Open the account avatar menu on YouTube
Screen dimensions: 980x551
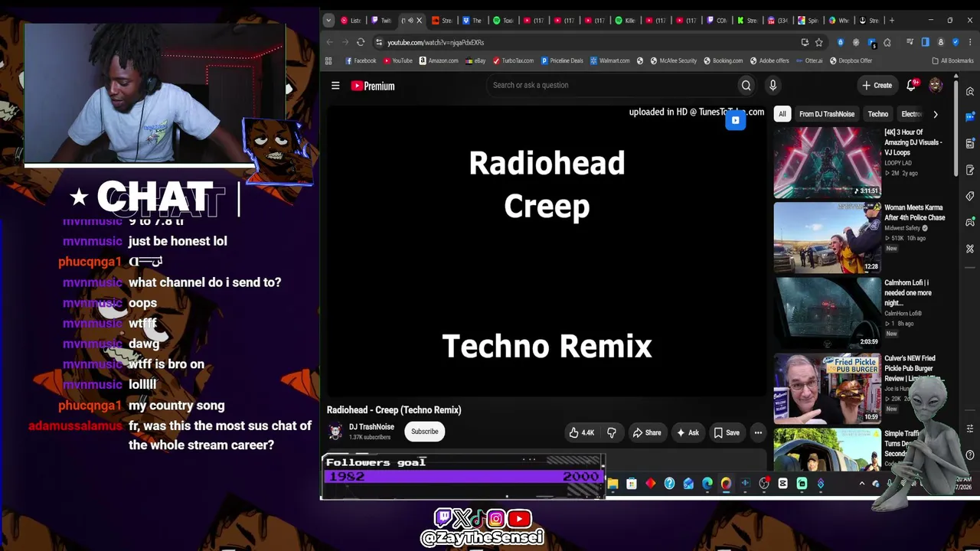936,86
